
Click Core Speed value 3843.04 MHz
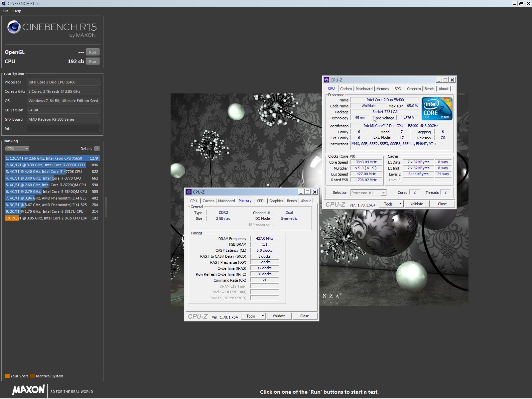click(x=366, y=162)
